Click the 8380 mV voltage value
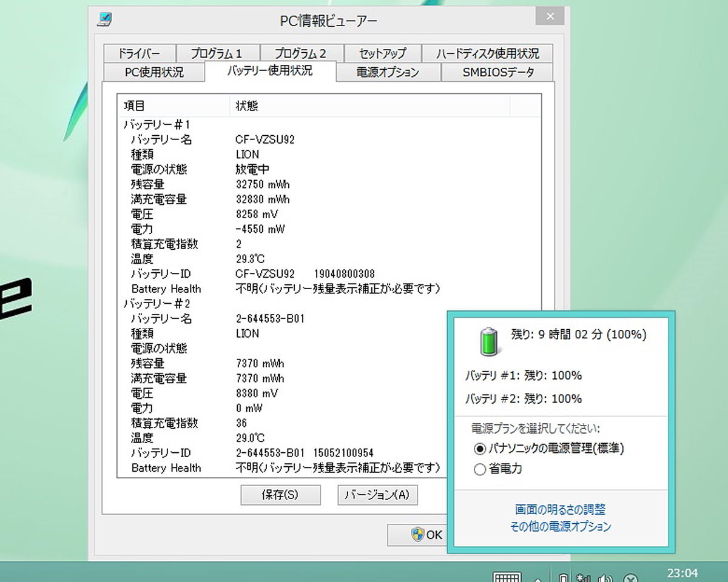This screenshot has height=582, width=728. 257,393
